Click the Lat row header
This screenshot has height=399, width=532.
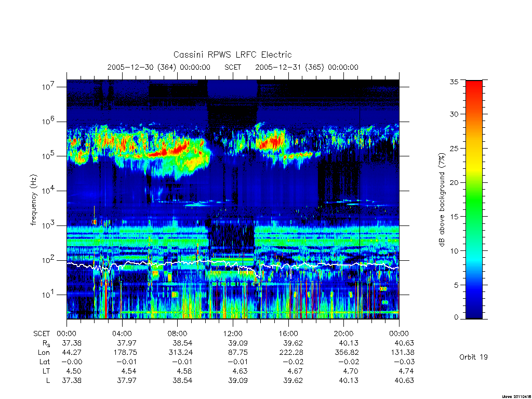45,362
